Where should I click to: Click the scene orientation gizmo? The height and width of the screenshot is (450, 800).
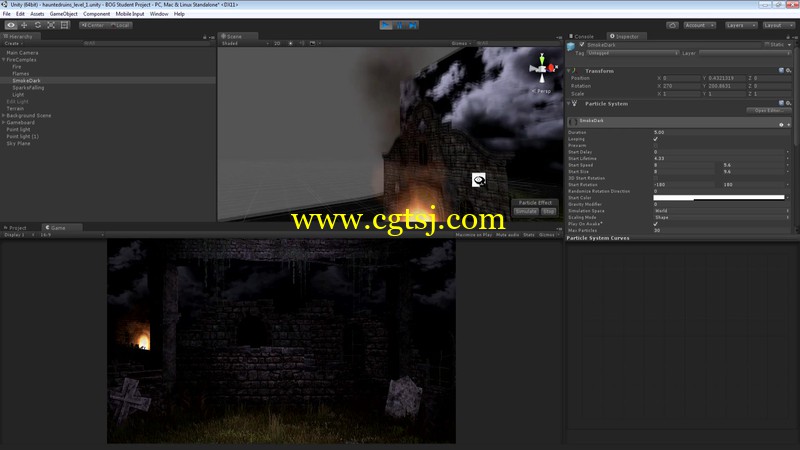(x=542, y=68)
